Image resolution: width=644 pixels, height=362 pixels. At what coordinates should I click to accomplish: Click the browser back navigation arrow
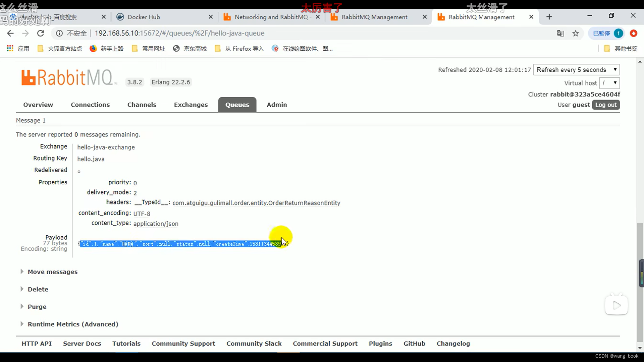click(x=11, y=33)
